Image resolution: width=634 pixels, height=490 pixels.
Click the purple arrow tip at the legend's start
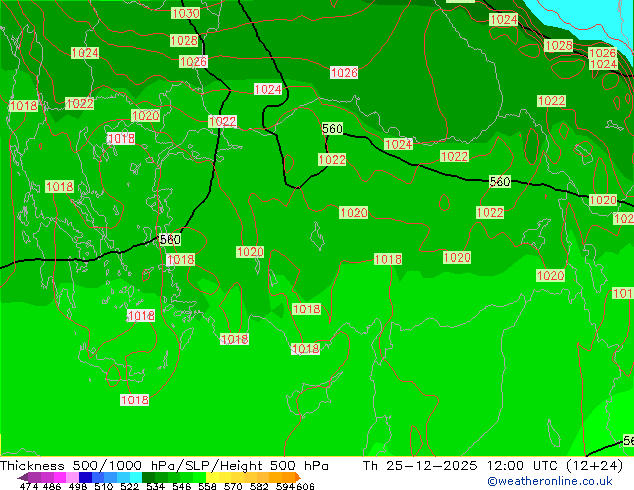[x=22, y=477]
